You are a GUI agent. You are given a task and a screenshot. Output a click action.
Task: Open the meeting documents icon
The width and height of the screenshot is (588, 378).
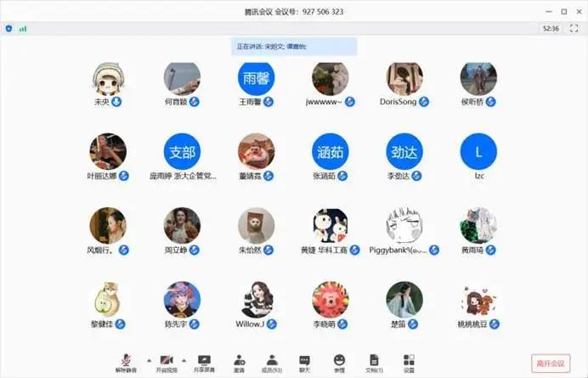pos(374,363)
